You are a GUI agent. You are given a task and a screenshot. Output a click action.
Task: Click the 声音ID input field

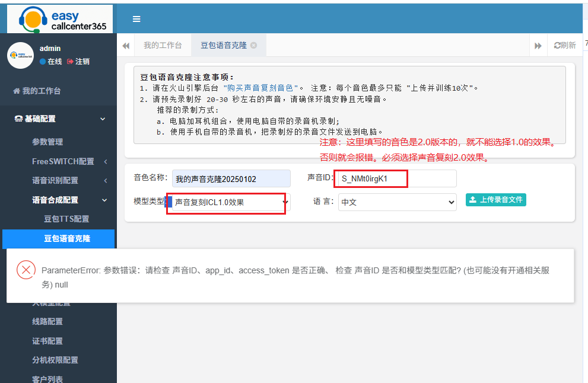click(398, 178)
